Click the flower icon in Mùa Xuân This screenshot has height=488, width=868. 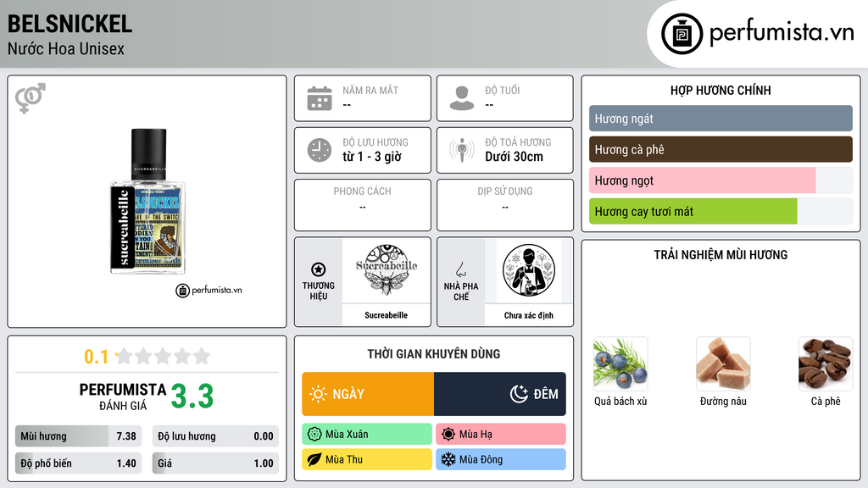pos(314,435)
